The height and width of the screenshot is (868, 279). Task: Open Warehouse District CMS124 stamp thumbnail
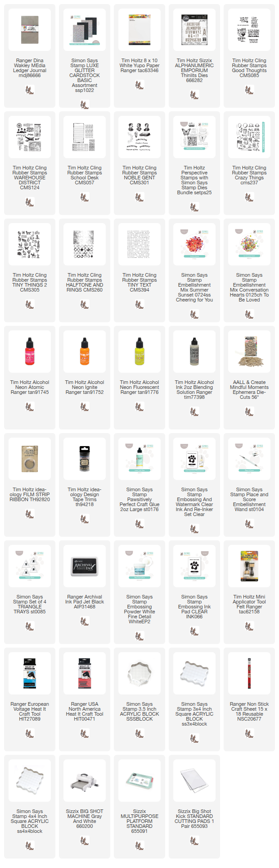30,137
